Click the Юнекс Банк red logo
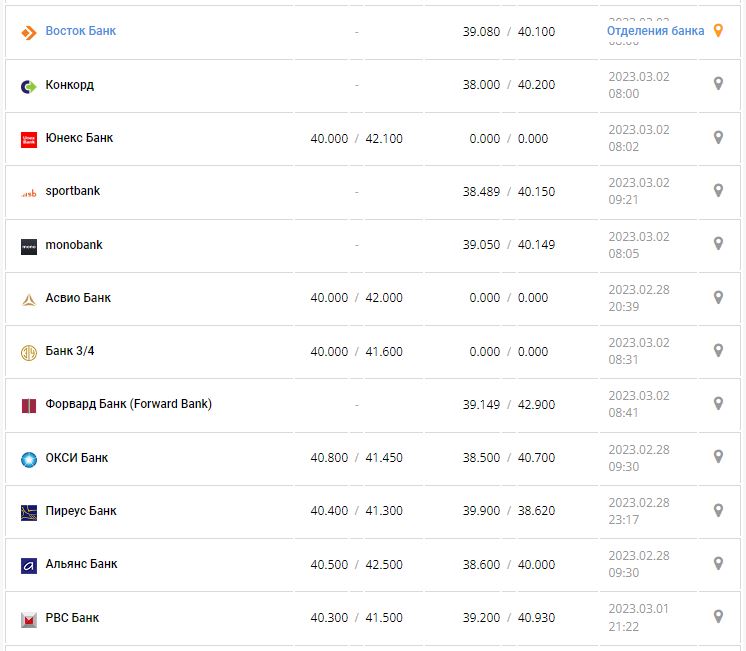Viewport: 746px width, 651px height. coord(29,140)
